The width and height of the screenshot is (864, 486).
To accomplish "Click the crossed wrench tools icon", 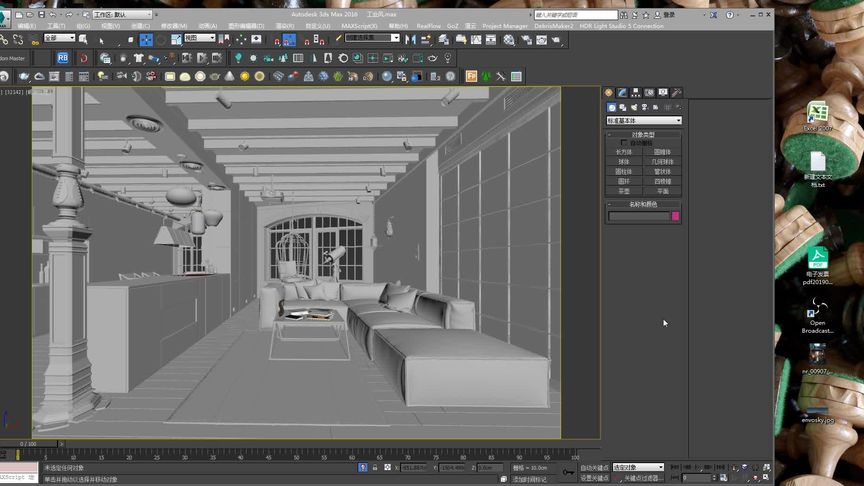I will (500, 77).
